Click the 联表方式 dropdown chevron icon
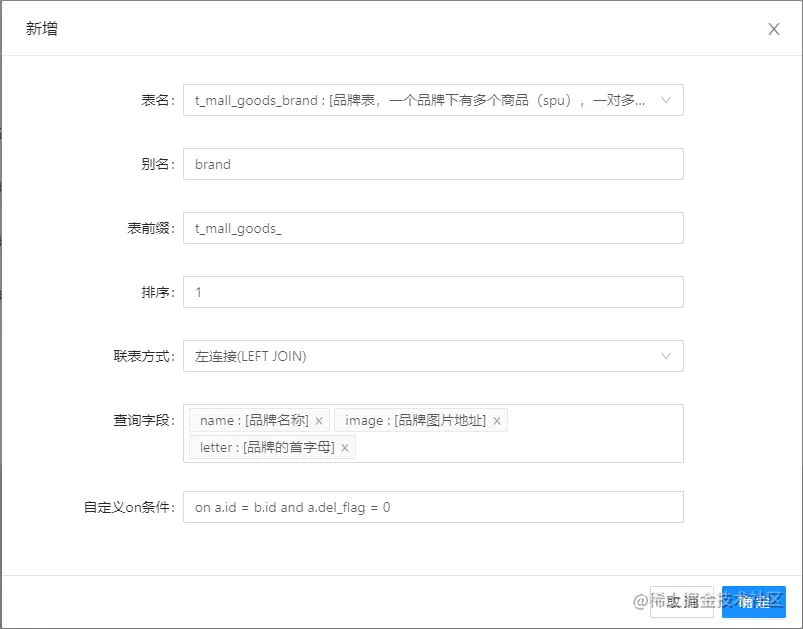This screenshot has width=803, height=629. tap(667, 356)
